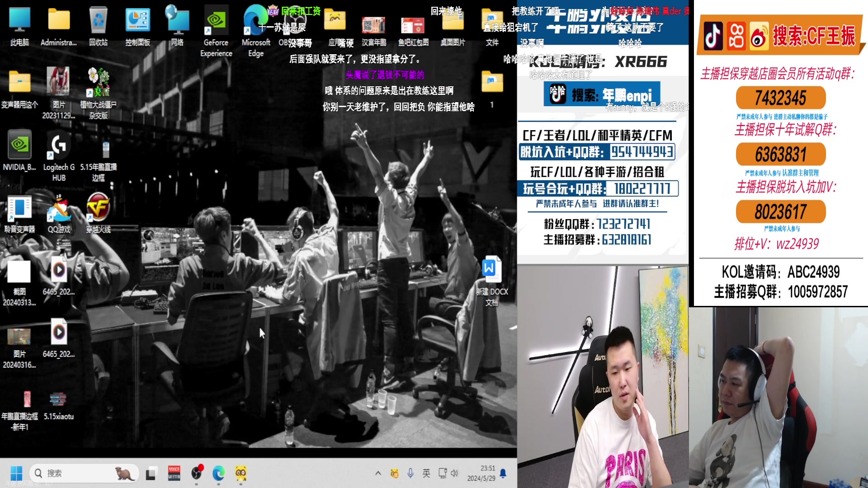
Task: Click the taskbar 搜索 search box
Action: pos(84,473)
